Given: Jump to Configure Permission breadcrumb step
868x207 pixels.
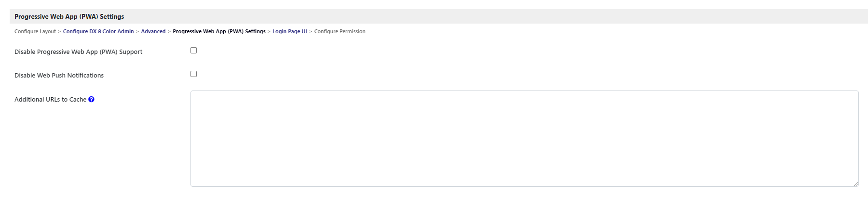Looking at the screenshot, I should [x=340, y=32].
